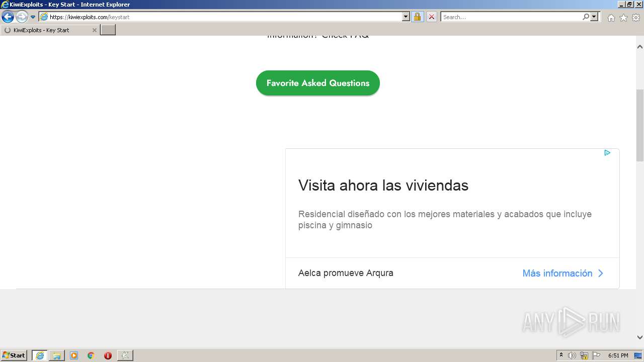This screenshot has width=644, height=362.
Task: Open the last pinned taskbar application icon
Action: (125, 355)
